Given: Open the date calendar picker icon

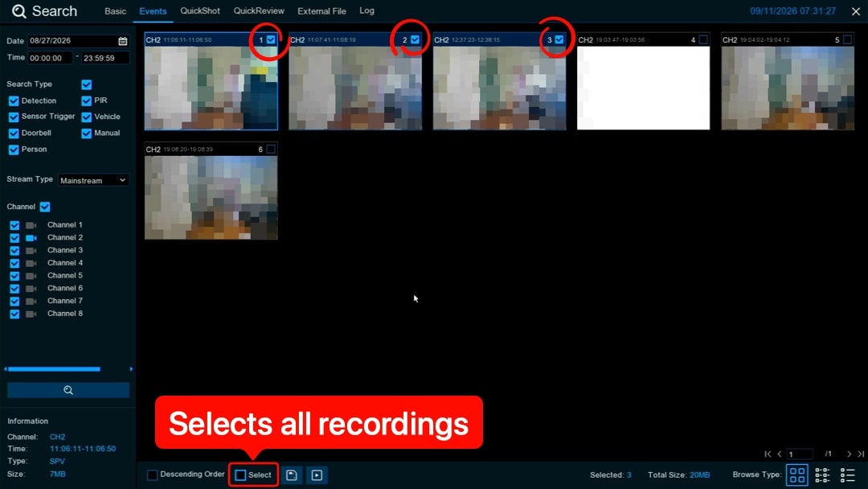Looking at the screenshot, I should [x=123, y=41].
